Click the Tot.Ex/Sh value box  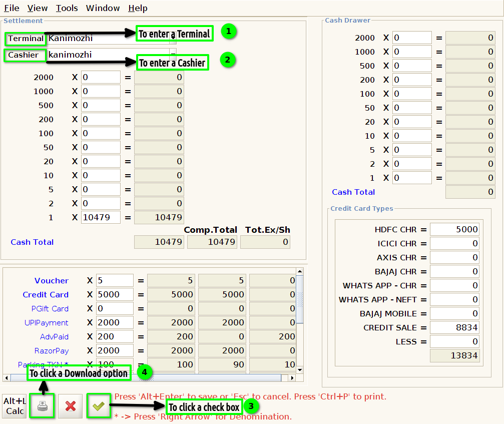[265, 242]
